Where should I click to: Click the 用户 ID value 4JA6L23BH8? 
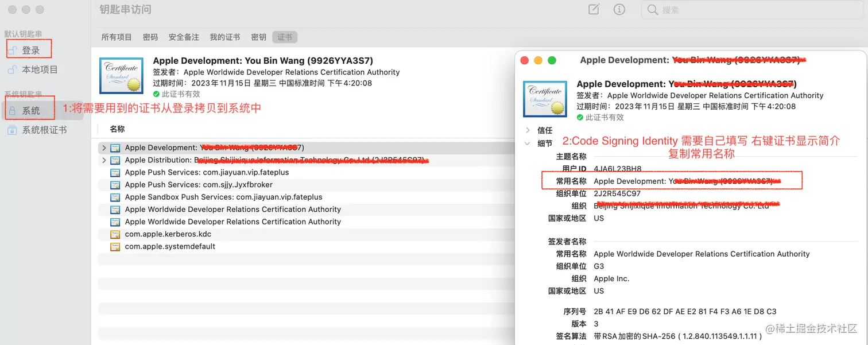618,169
